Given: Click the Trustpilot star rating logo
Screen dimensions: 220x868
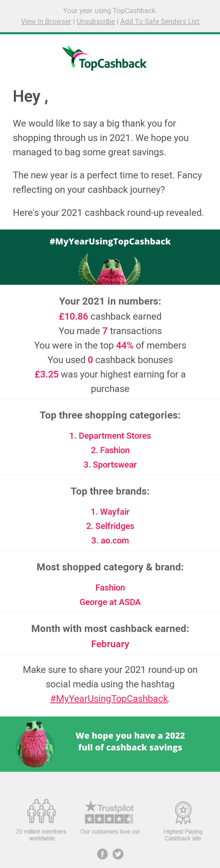Looking at the screenshot, I should click(x=109, y=812).
